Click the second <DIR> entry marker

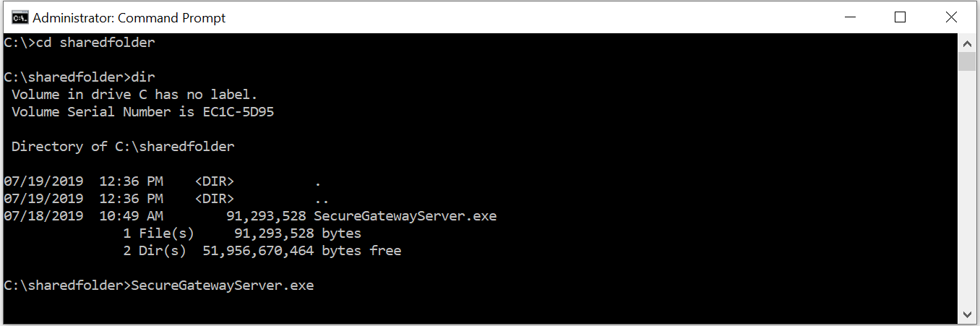point(215,199)
